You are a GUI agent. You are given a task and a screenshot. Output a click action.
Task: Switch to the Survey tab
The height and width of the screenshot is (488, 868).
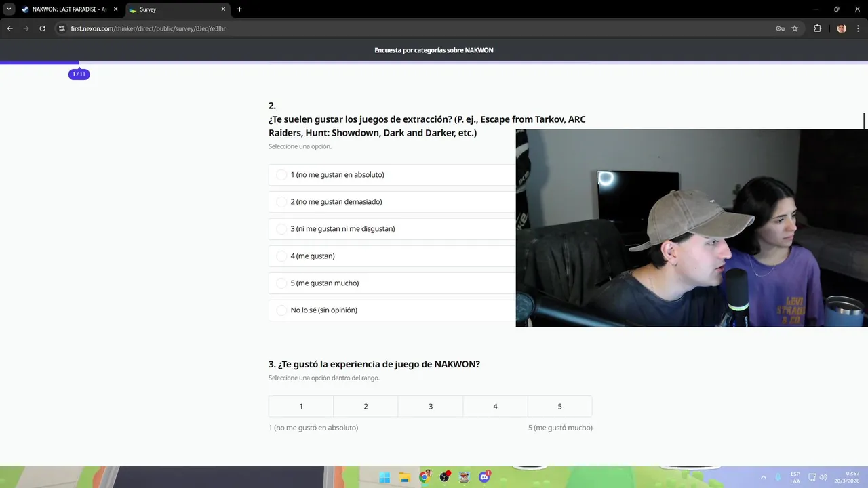(178, 9)
